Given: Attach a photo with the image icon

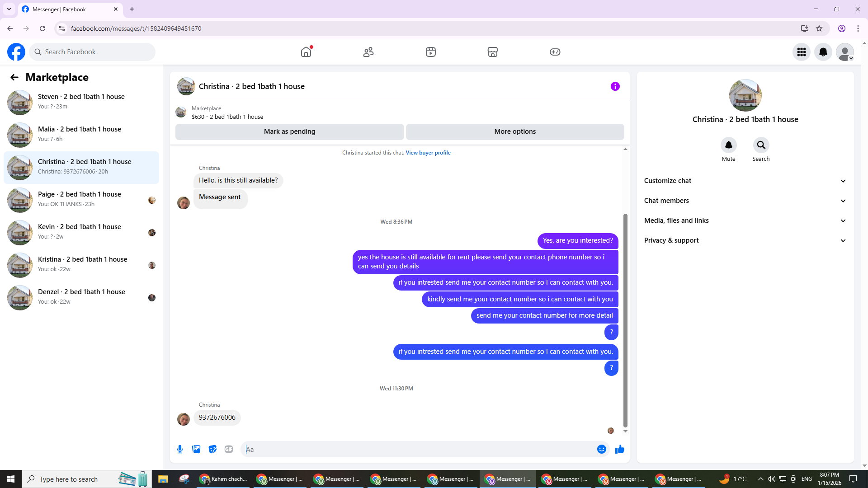Looking at the screenshot, I should [196, 449].
